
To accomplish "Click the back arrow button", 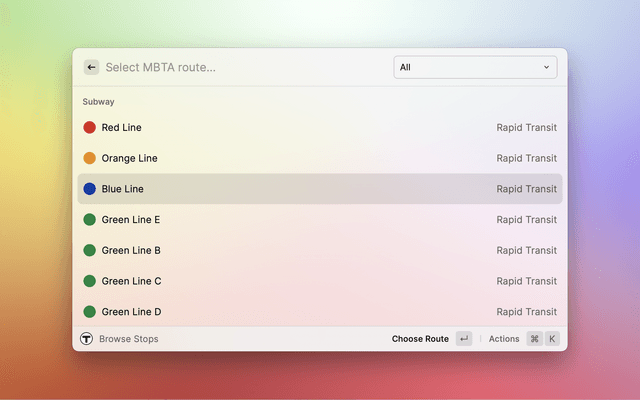I will point(91,67).
